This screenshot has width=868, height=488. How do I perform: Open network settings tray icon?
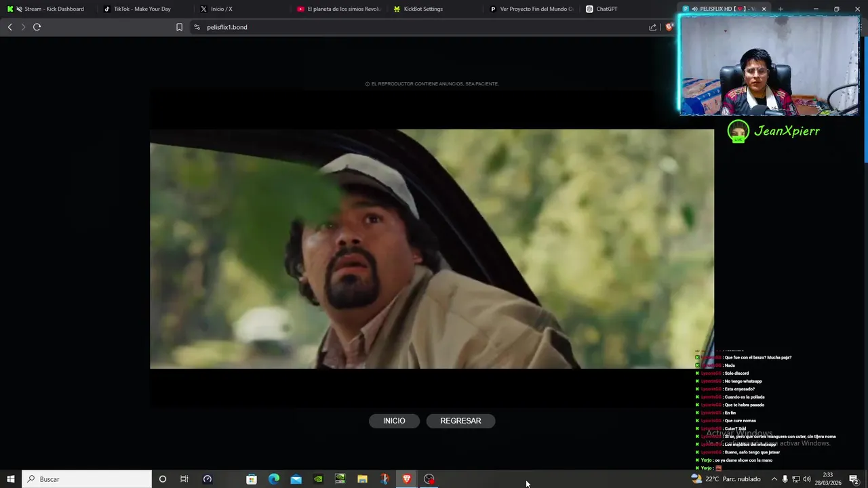tap(796, 479)
